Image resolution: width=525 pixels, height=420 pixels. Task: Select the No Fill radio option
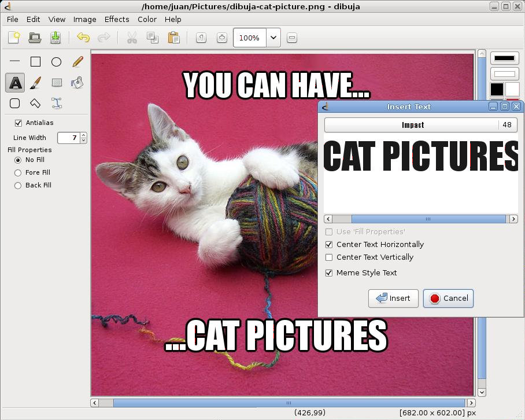coord(18,160)
